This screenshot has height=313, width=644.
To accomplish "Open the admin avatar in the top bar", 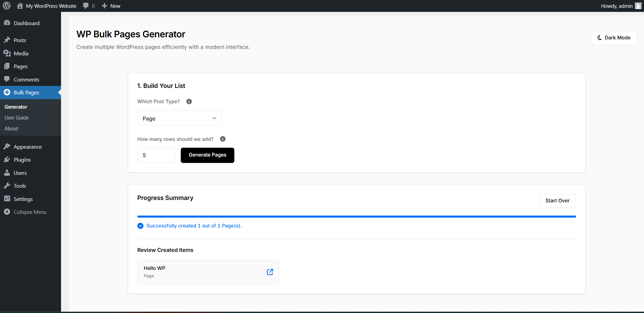I will [x=638, y=6].
